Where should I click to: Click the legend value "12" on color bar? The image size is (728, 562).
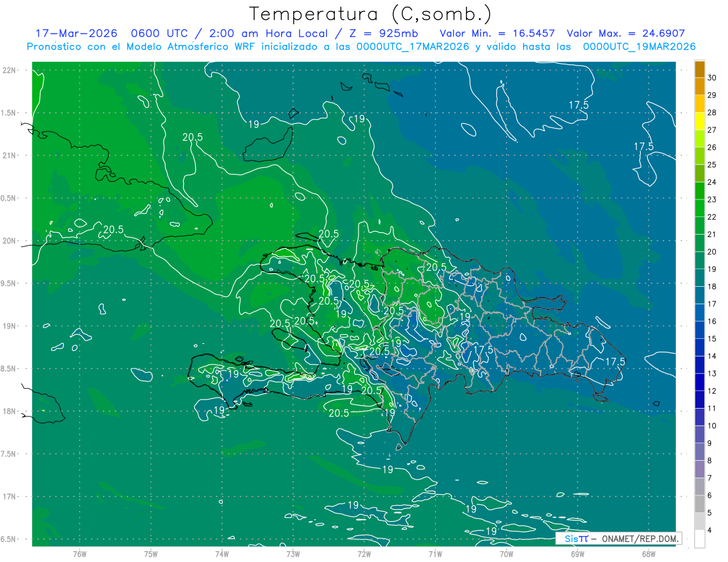point(712,391)
